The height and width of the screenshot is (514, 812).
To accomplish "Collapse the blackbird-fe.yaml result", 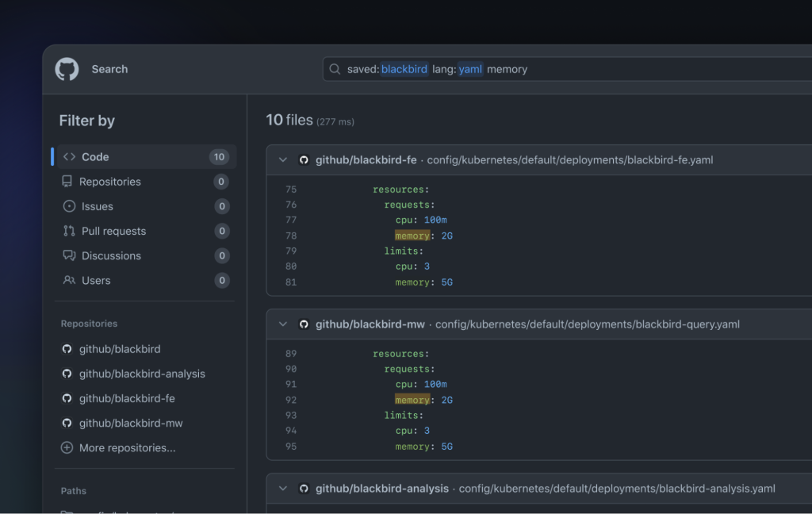I will 282,160.
